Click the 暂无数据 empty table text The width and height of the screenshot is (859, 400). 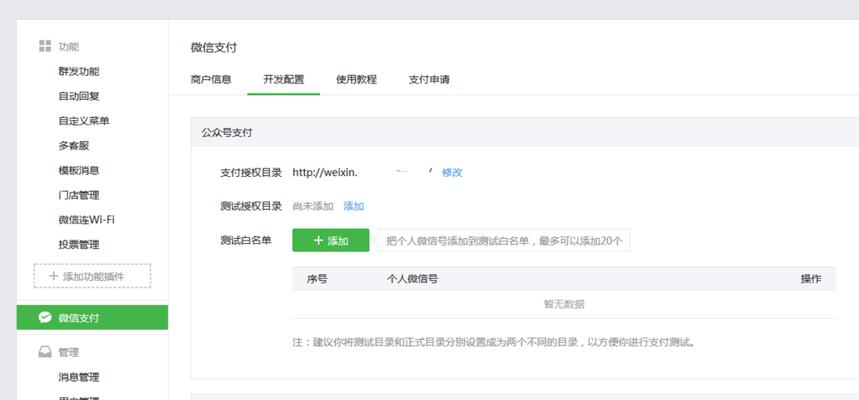tap(564, 304)
